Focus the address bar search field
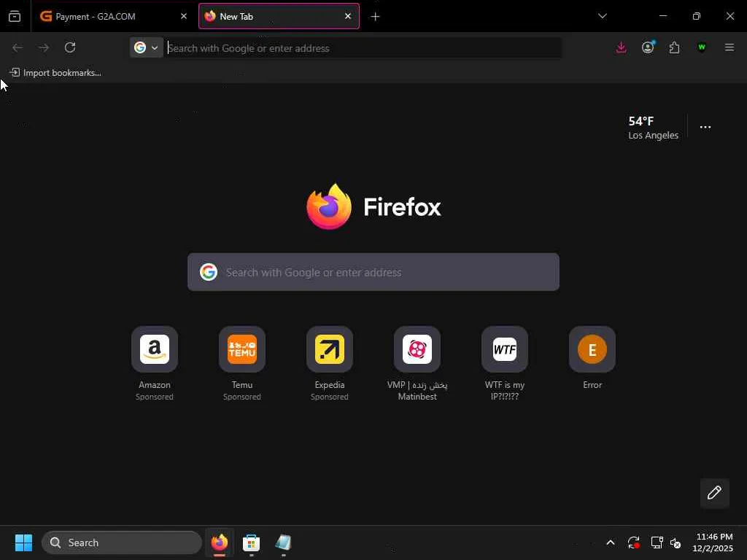747x560 pixels. coord(363,48)
